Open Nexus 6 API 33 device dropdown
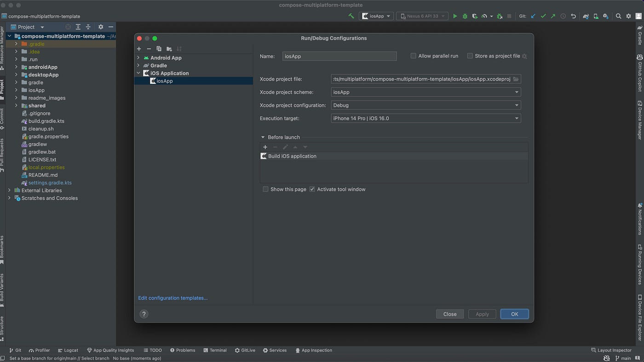This screenshot has height=362, width=644. tap(422, 16)
